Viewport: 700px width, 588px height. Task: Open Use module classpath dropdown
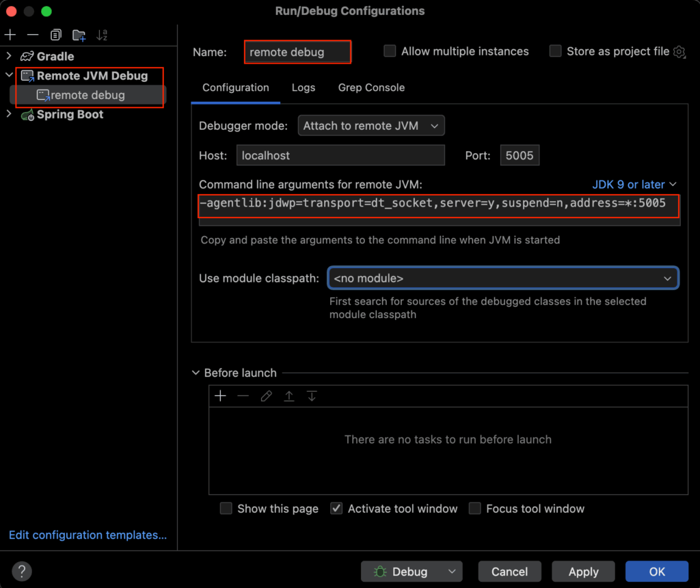(x=503, y=278)
